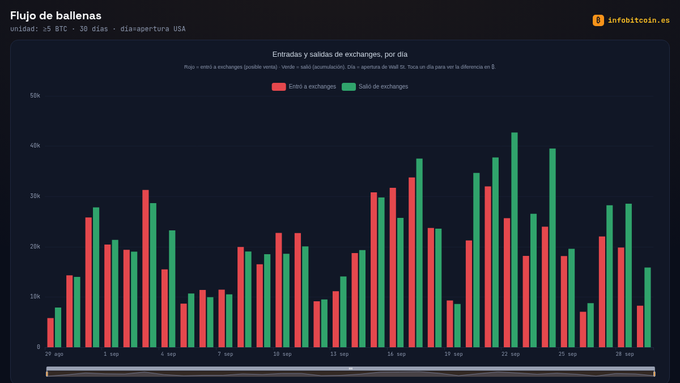
Task: Click the '13 sep' x-axis label
Action: [340, 354]
